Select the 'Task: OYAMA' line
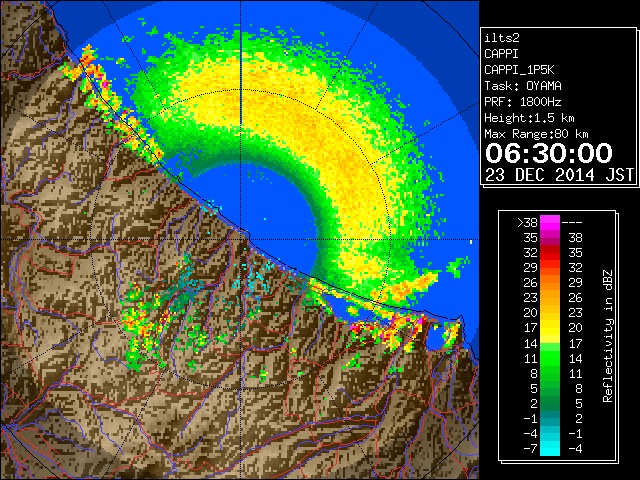640x480 pixels. [523, 86]
